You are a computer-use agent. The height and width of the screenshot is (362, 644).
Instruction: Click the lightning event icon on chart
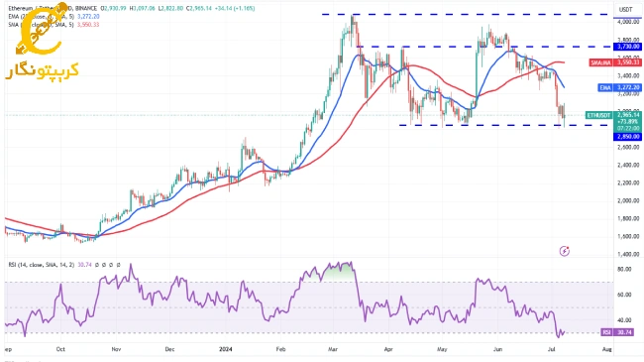coord(565,251)
